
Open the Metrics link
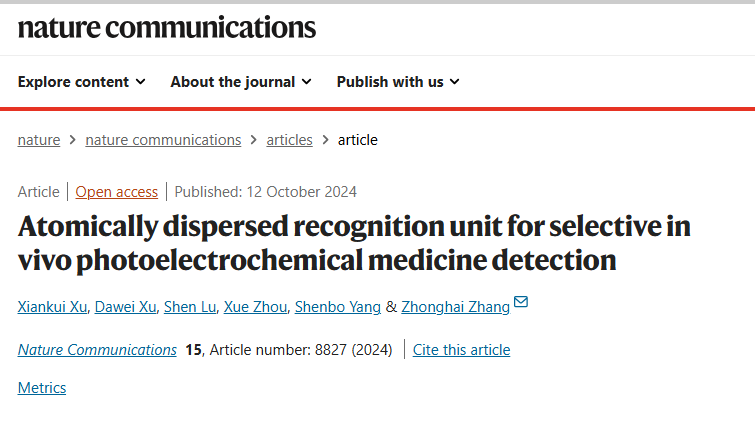(42, 388)
